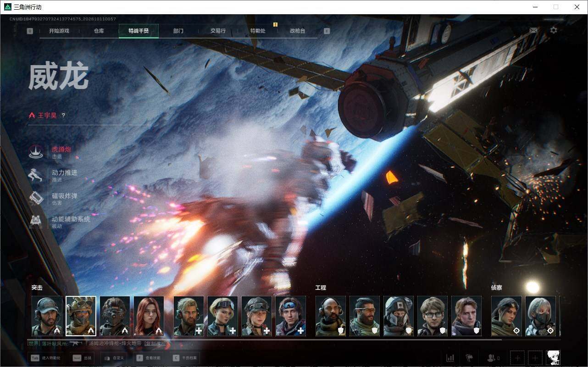Click the operator list horizontal scrollbar
588x367 pixels.
pyautogui.click(x=265, y=339)
